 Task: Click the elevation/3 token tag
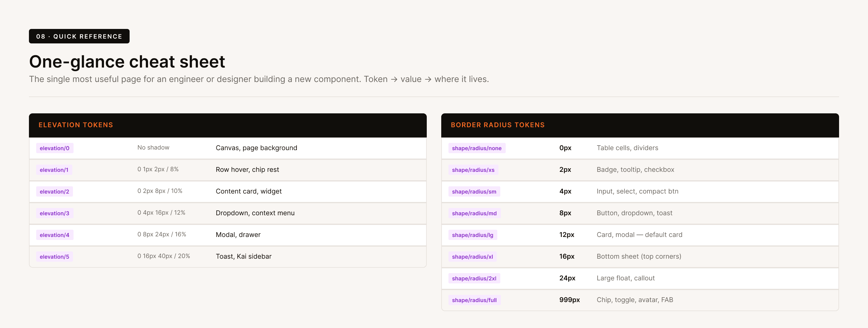click(55, 213)
